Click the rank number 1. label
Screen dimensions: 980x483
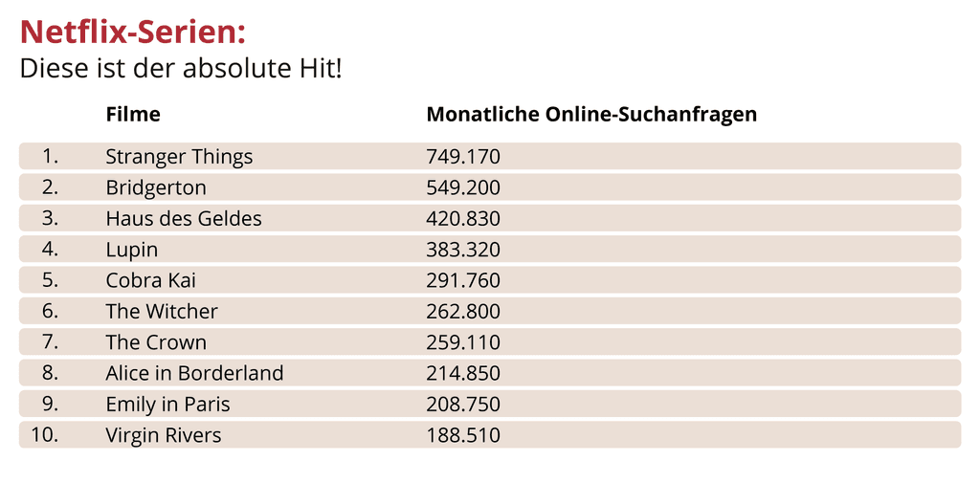(51, 157)
